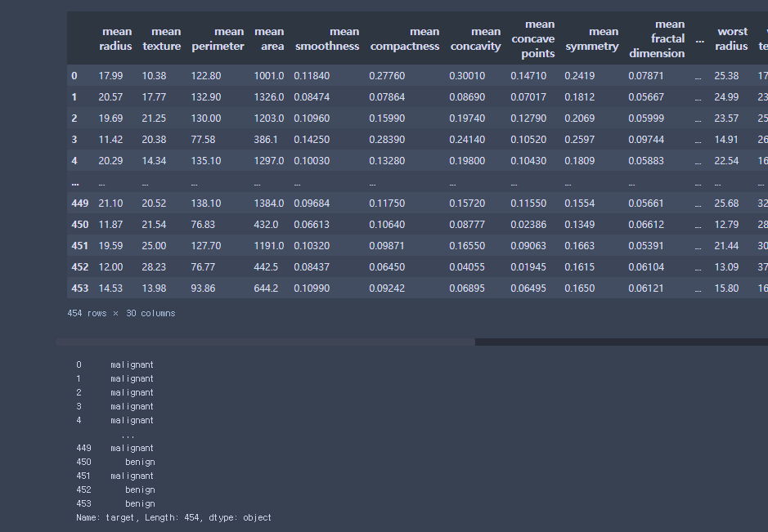Click row index 2 in the table
Image resolution: width=768 pixels, height=532 pixels.
point(74,118)
